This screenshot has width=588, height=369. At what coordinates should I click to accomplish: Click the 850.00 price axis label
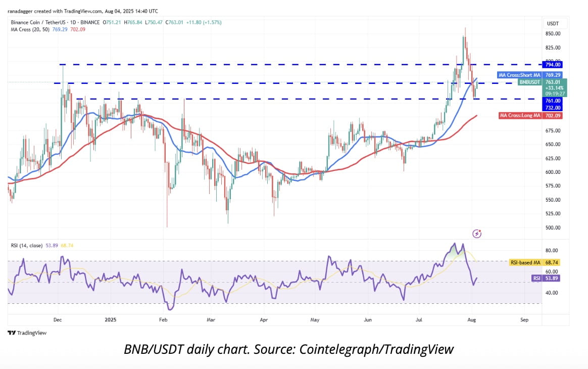[553, 34]
